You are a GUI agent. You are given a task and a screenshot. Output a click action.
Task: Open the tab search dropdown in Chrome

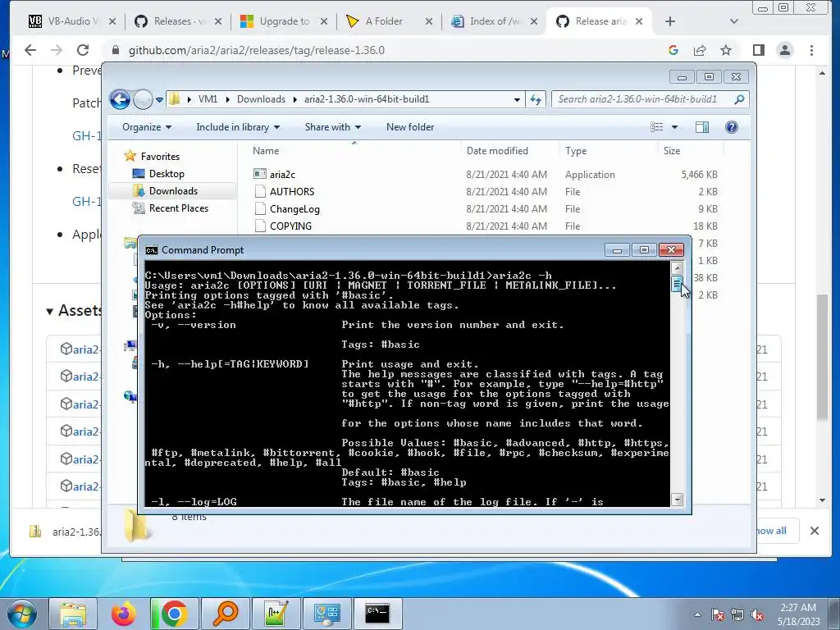pos(734,21)
